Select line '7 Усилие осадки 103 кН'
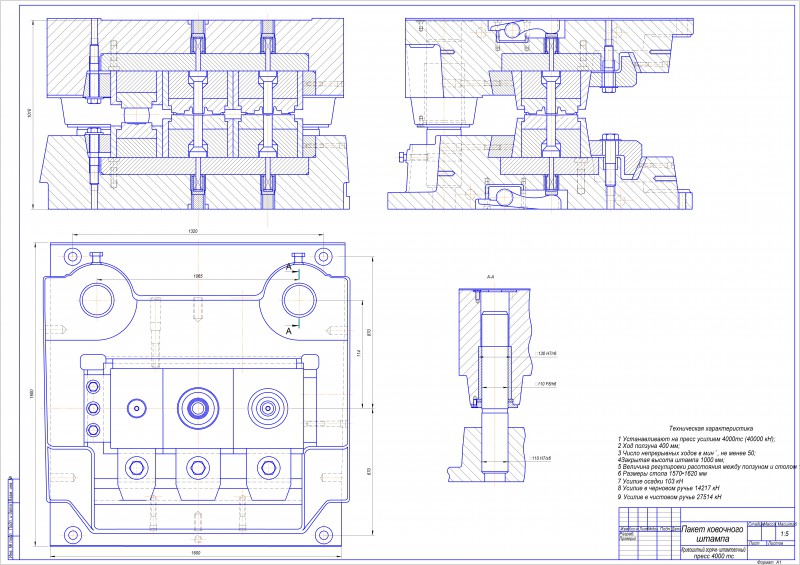The width and height of the screenshot is (800, 565). [x=649, y=481]
